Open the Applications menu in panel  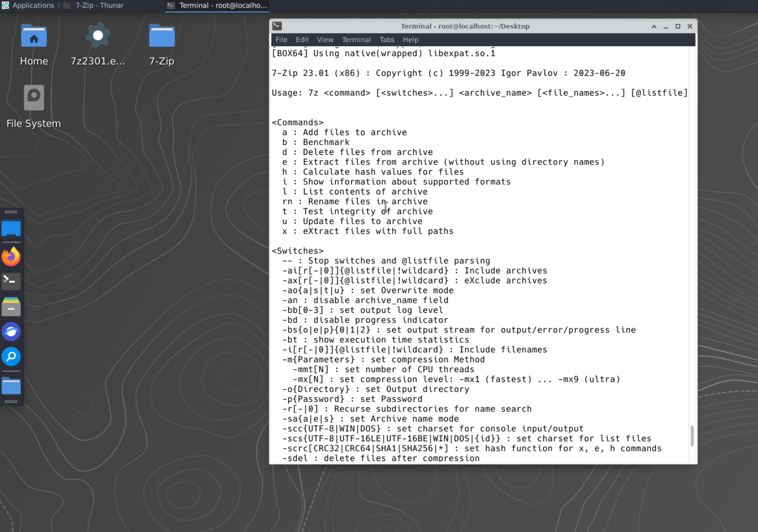[28, 6]
